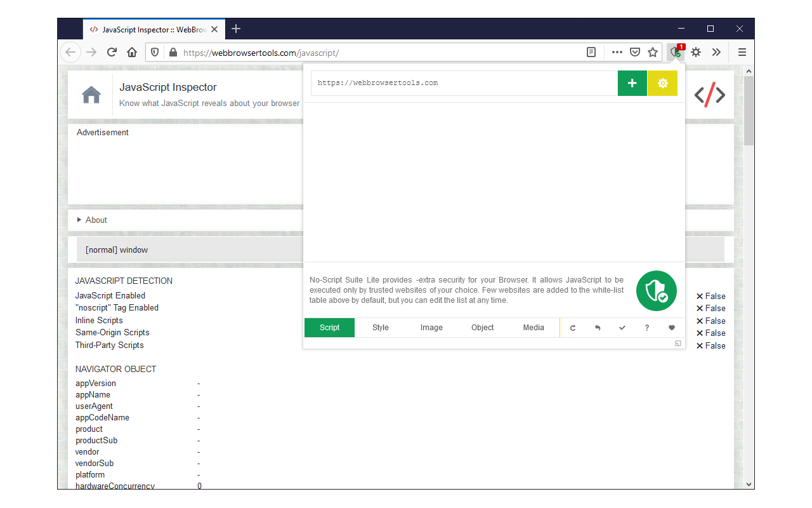
Task: Click the tracking protection shield icon
Action: pos(155,53)
